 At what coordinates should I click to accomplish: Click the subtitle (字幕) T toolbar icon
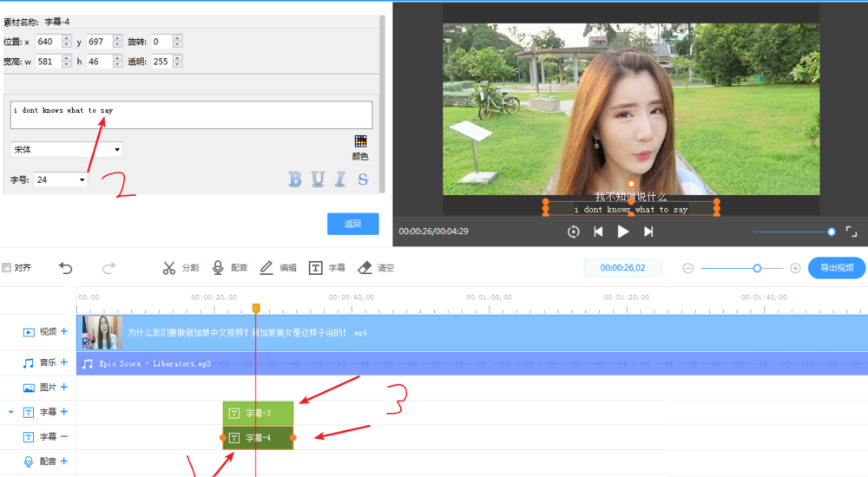pyautogui.click(x=316, y=268)
